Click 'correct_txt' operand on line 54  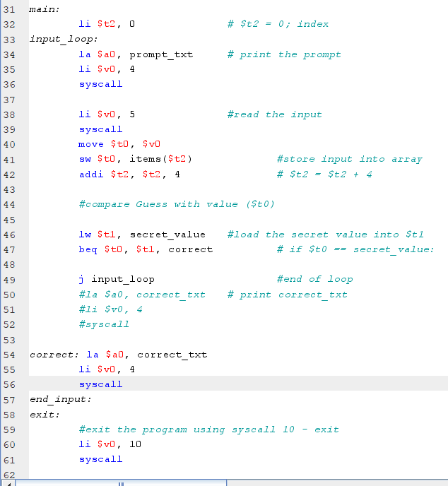tap(172, 355)
